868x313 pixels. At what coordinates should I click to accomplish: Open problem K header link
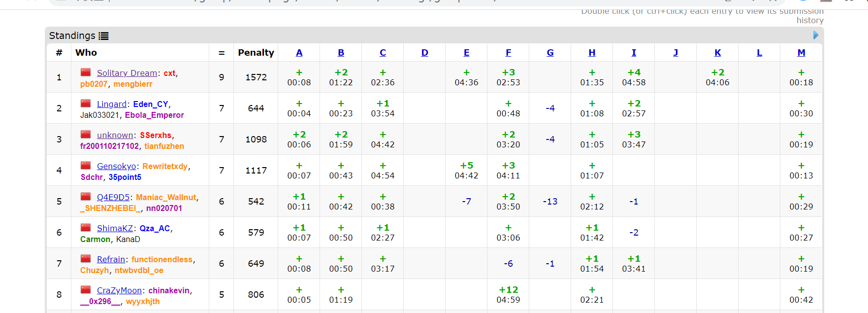tap(717, 53)
